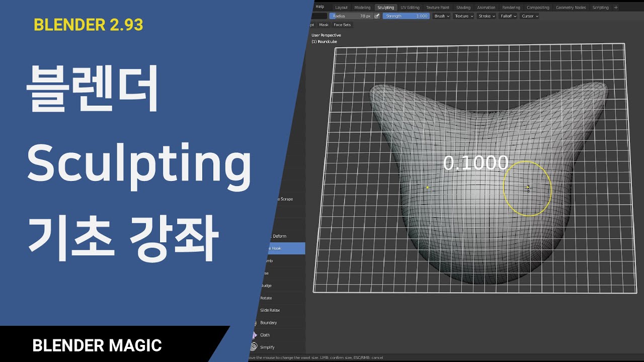Image resolution: width=644 pixels, height=362 pixels.
Task: Click the Strength slider showing 1.000
Action: (406, 16)
